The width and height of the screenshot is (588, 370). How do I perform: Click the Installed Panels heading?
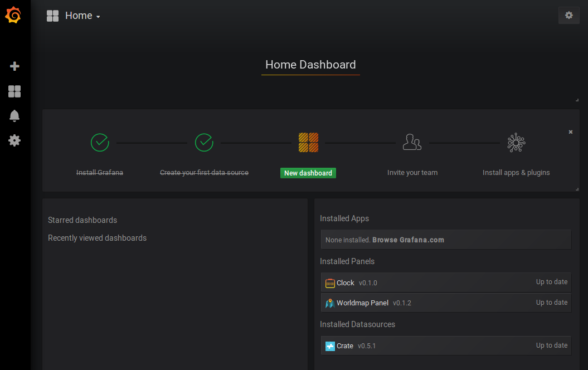pos(347,261)
